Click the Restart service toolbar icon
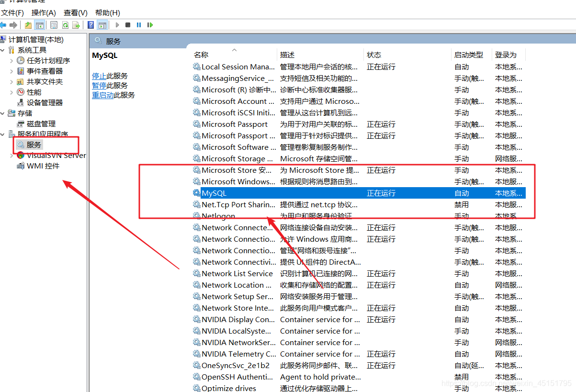 point(150,25)
